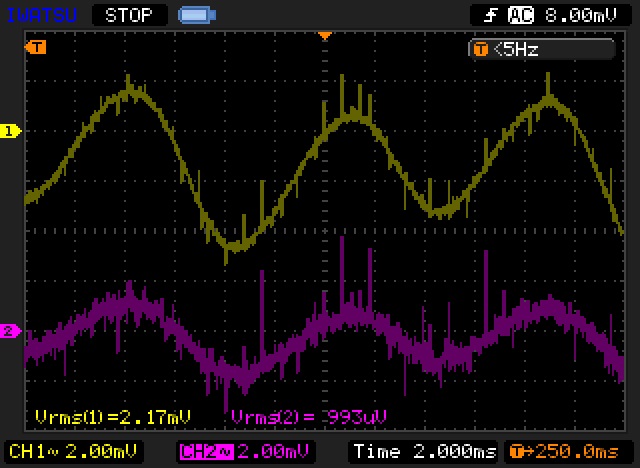This screenshot has height=468, width=640.
Task: Click the IWATSU brand logo
Action: (42, 16)
